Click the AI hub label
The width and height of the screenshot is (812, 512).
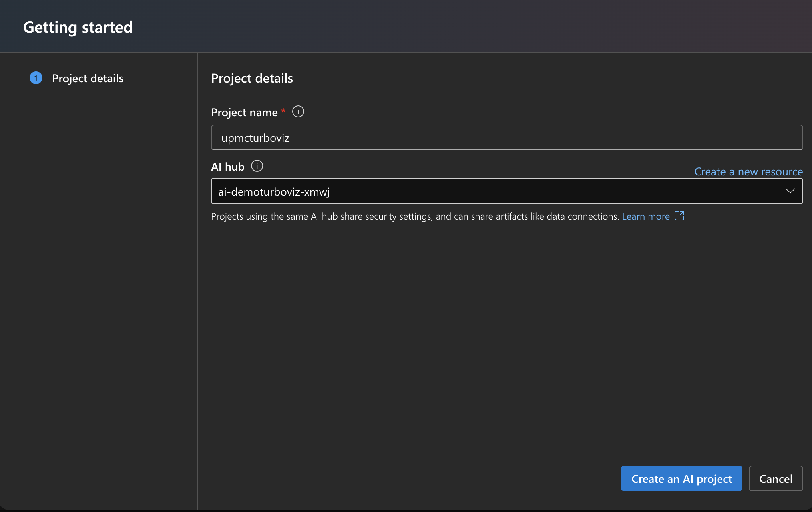click(227, 167)
